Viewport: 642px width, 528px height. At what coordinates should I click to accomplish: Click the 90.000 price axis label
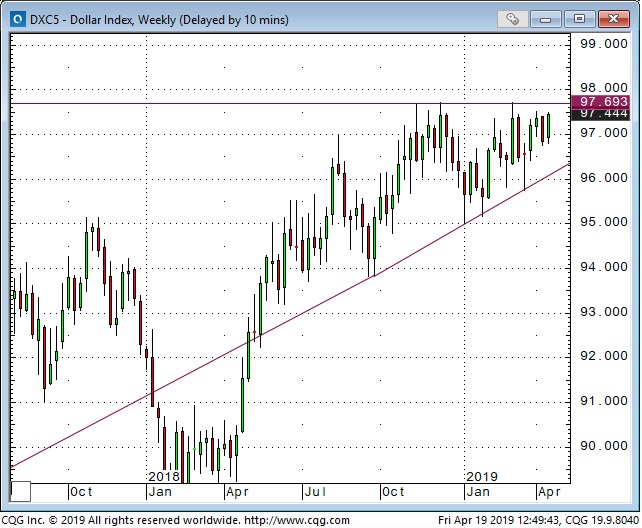604,446
